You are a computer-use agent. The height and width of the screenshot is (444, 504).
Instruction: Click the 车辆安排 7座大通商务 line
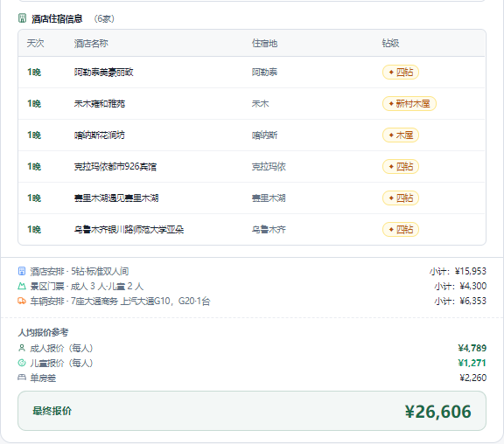tap(120, 301)
